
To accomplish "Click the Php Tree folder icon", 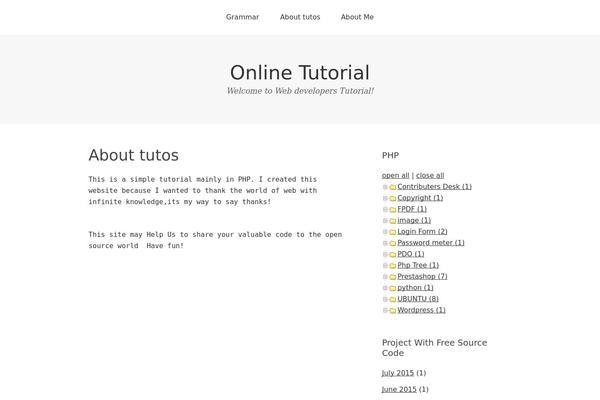I will pos(393,266).
